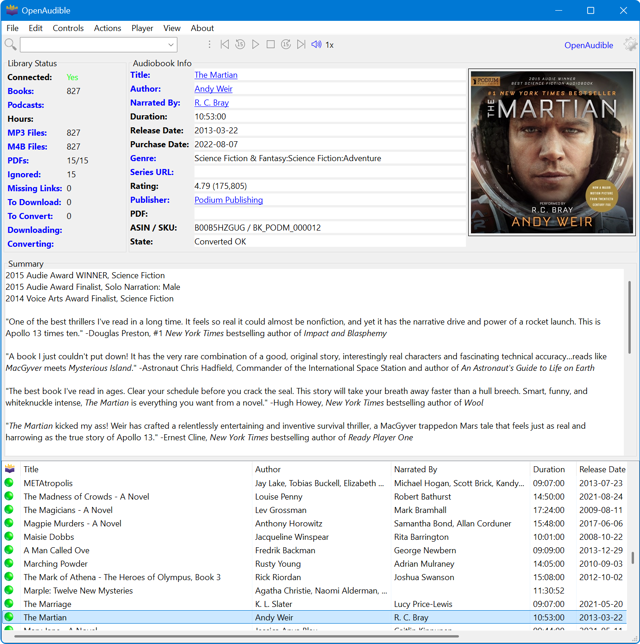Open the Podium Publishing link

point(228,200)
